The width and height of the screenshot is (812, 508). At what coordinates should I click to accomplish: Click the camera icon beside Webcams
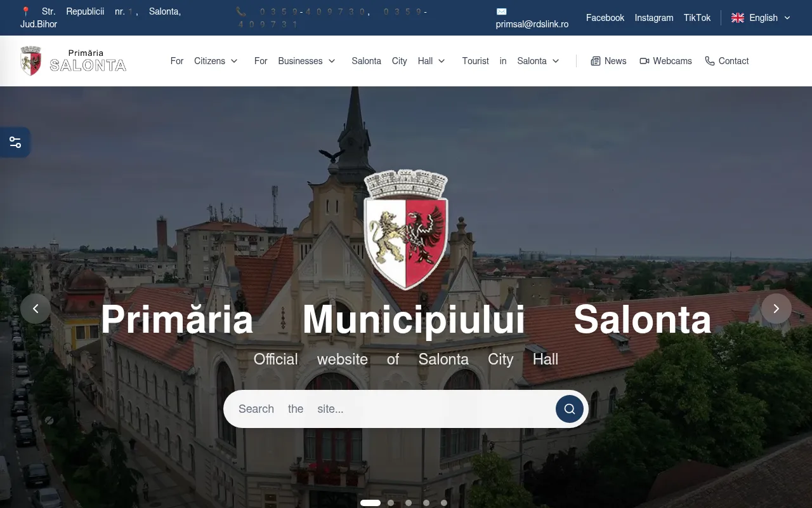(645, 61)
